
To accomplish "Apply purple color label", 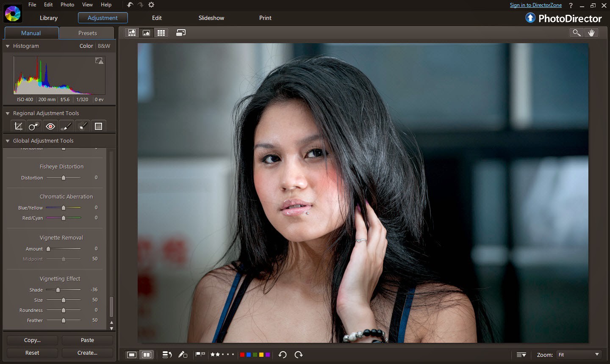I will point(268,355).
